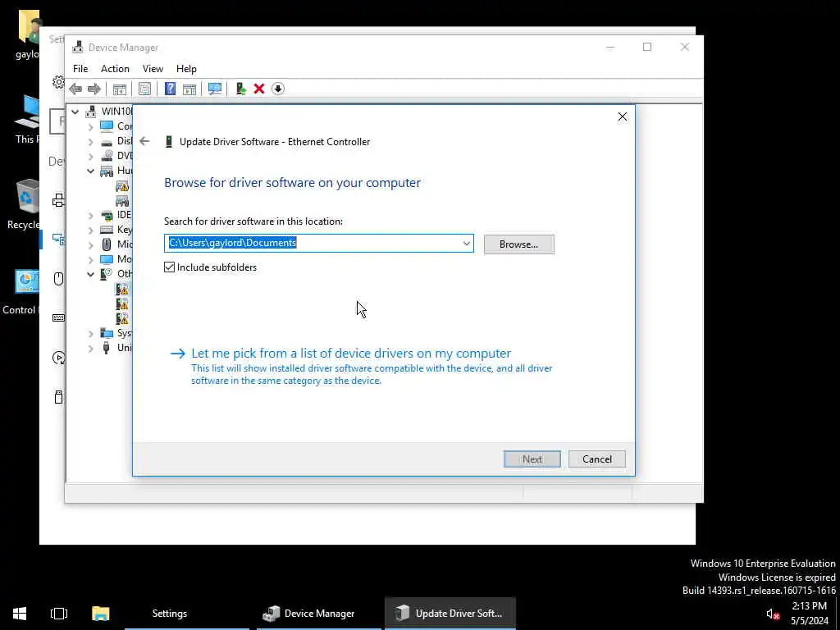Click the Back arrow in Device Manager toolbar
Image resolution: width=840 pixels, height=630 pixels.
(x=75, y=89)
